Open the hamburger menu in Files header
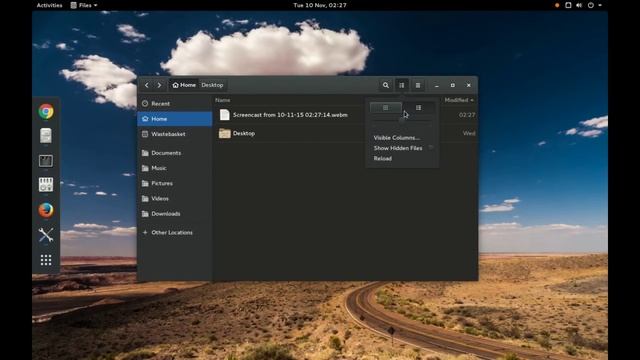 click(418, 85)
